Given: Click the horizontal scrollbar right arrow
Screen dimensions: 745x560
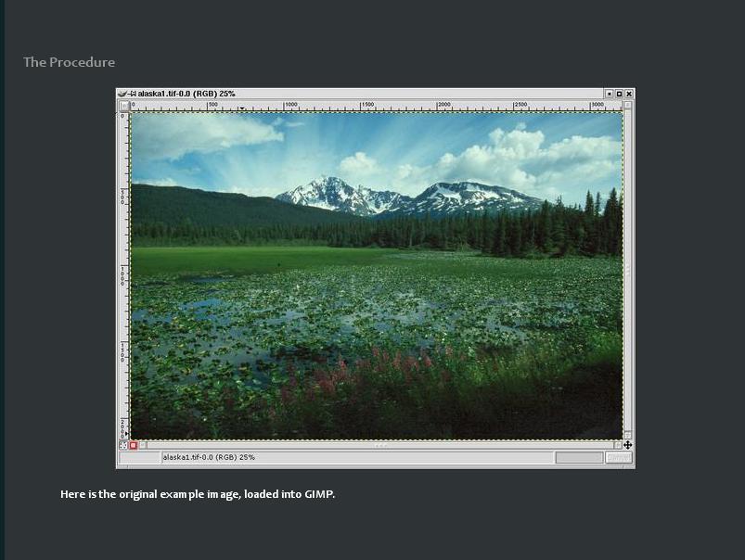Looking at the screenshot, I should coord(618,446).
